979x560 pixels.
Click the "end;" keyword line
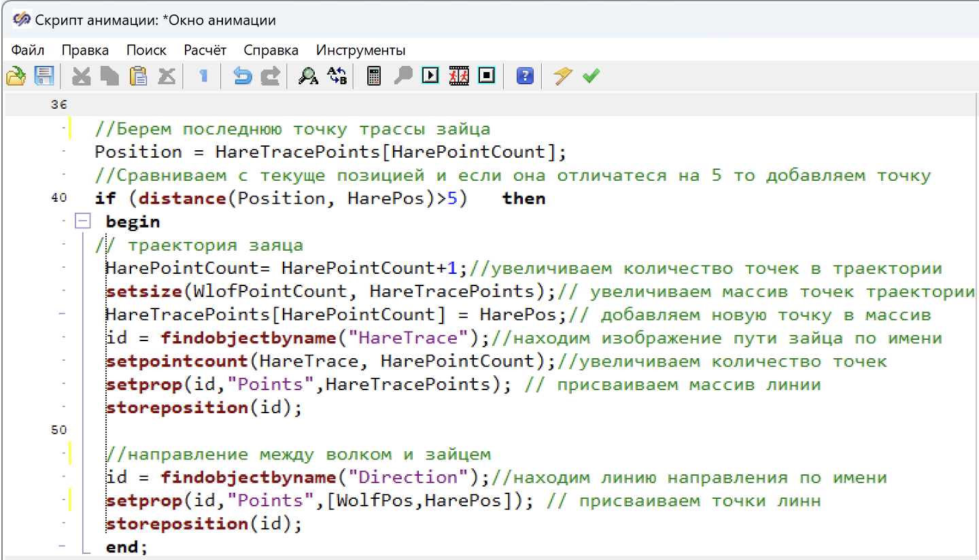click(127, 547)
